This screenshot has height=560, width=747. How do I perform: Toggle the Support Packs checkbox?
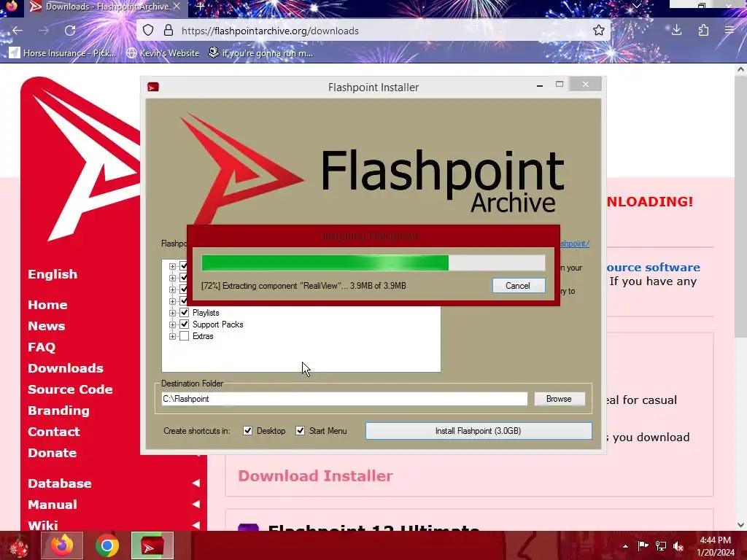pyautogui.click(x=185, y=324)
